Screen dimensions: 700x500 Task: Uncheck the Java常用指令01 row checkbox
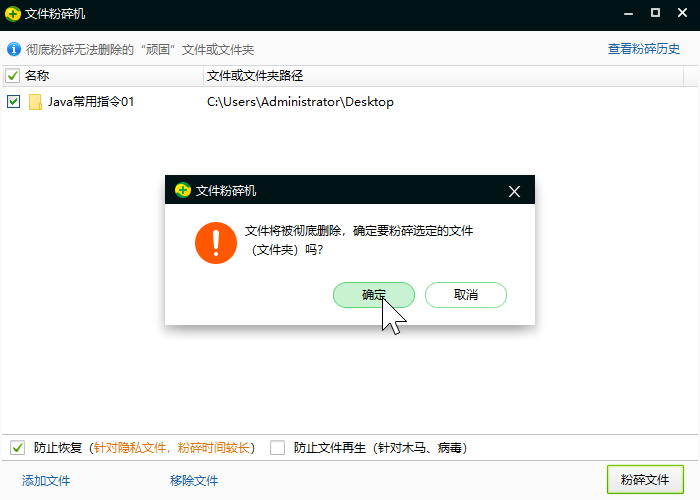pos(13,102)
